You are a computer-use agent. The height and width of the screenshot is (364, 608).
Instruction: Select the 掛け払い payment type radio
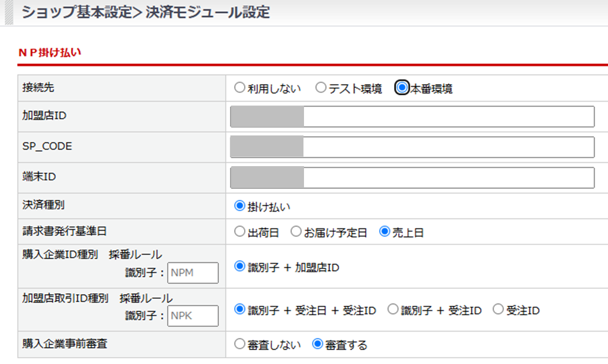(x=240, y=206)
